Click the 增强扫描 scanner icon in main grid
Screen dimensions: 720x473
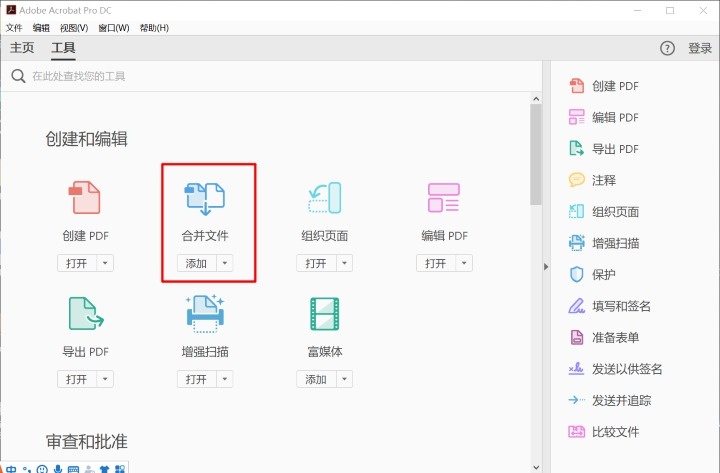click(x=205, y=314)
